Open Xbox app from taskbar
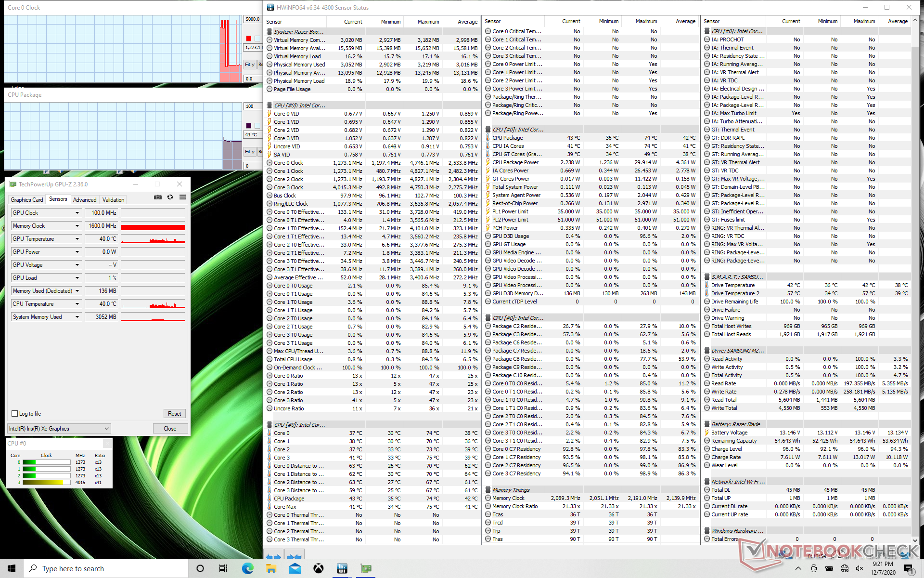The height and width of the screenshot is (578, 924). coord(318,568)
